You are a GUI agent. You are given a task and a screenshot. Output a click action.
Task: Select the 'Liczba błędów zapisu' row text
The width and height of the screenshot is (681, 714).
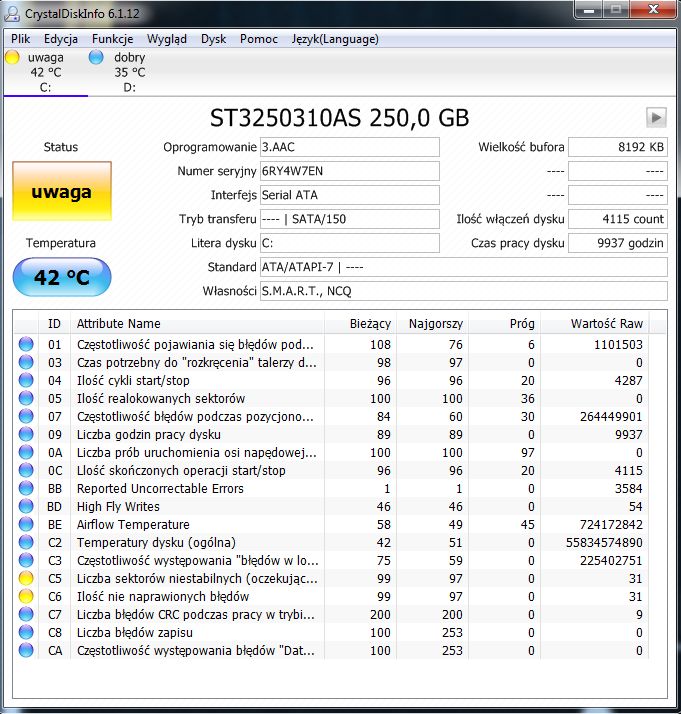click(134, 632)
